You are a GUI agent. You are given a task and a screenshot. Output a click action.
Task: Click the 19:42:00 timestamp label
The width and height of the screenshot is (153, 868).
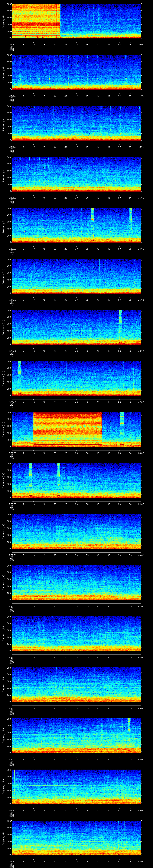12,708
